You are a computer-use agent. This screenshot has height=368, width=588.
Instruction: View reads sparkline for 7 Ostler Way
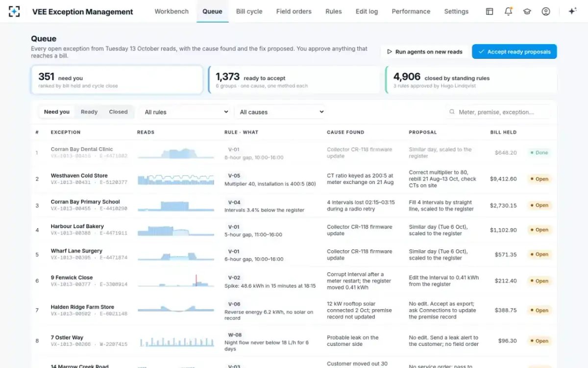click(176, 341)
